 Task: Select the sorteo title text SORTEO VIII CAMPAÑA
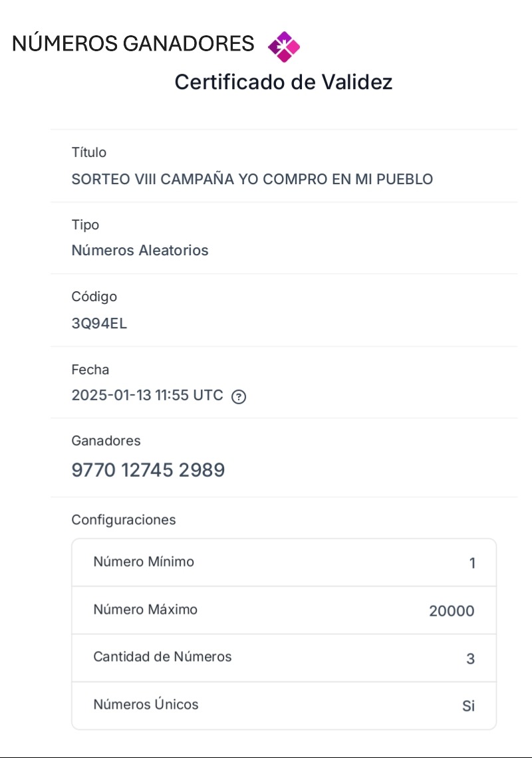153,179
